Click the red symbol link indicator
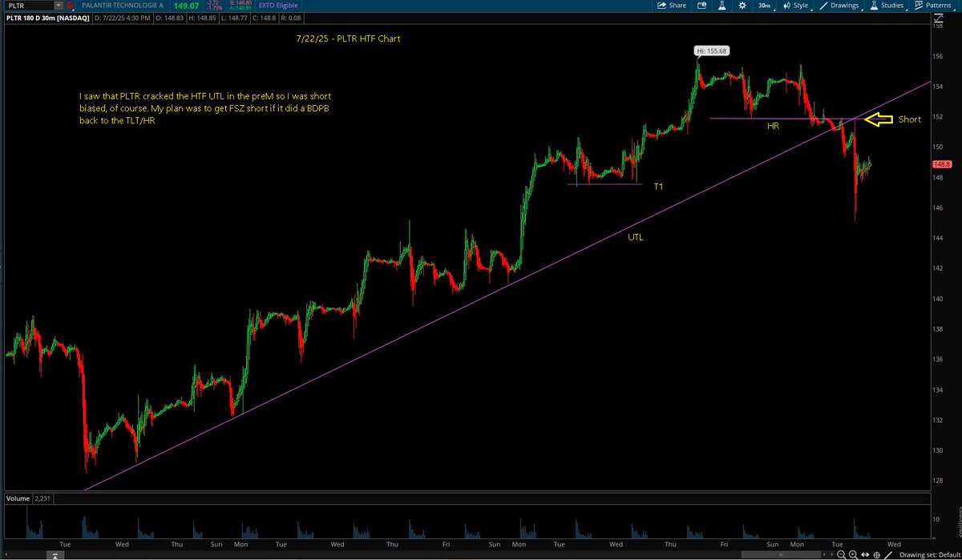962x560 pixels. tap(70, 6)
